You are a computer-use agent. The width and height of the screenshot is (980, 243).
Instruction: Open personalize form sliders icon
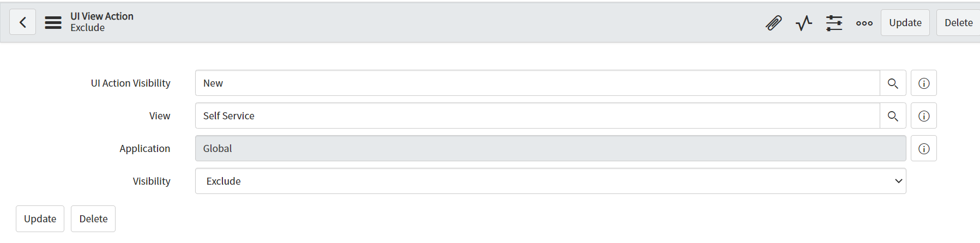834,23
